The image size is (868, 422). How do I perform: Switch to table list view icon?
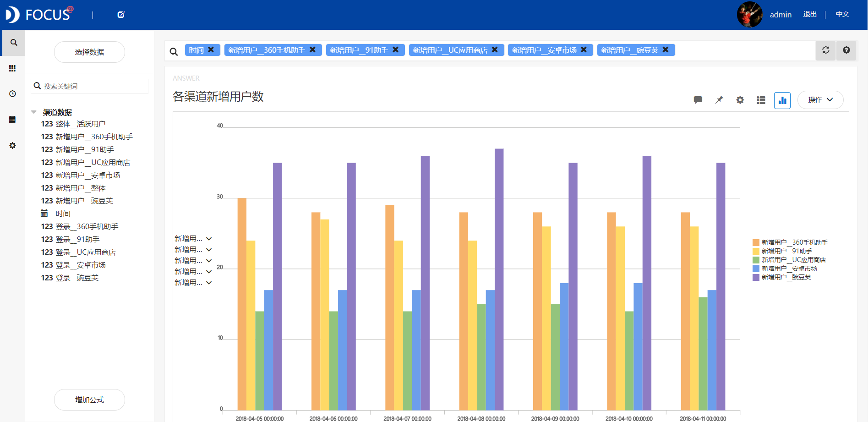761,100
